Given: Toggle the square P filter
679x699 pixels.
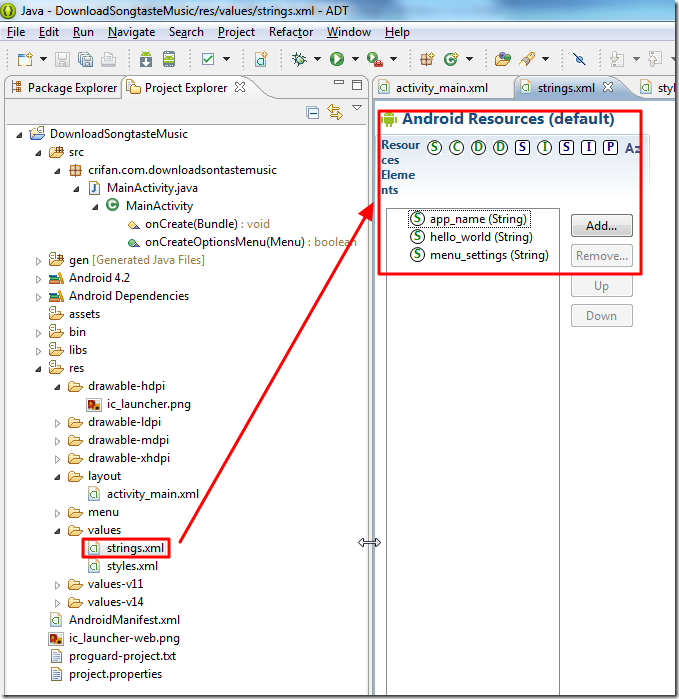Looking at the screenshot, I should pos(610,147).
